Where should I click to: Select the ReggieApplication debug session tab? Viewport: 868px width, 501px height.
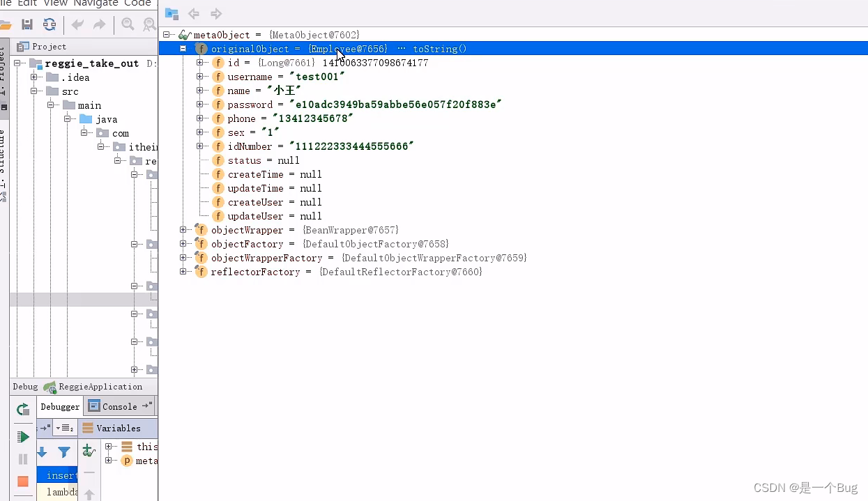pyautogui.click(x=92, y=387)
